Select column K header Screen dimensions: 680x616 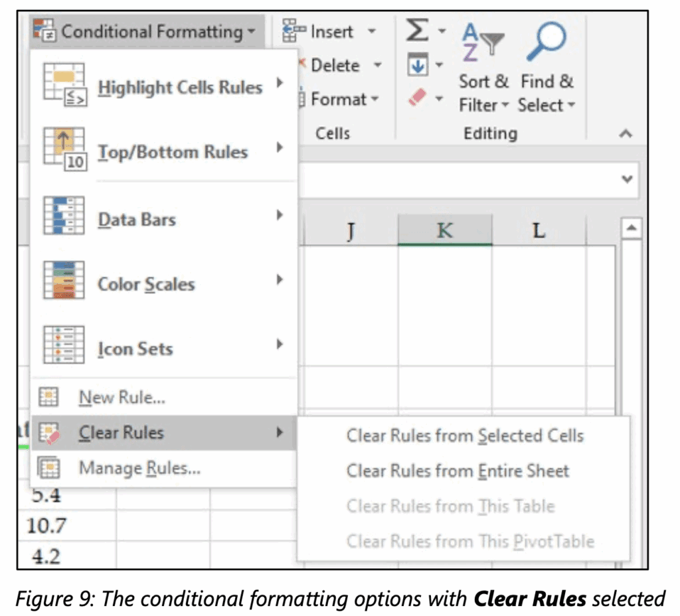[445, 230]
